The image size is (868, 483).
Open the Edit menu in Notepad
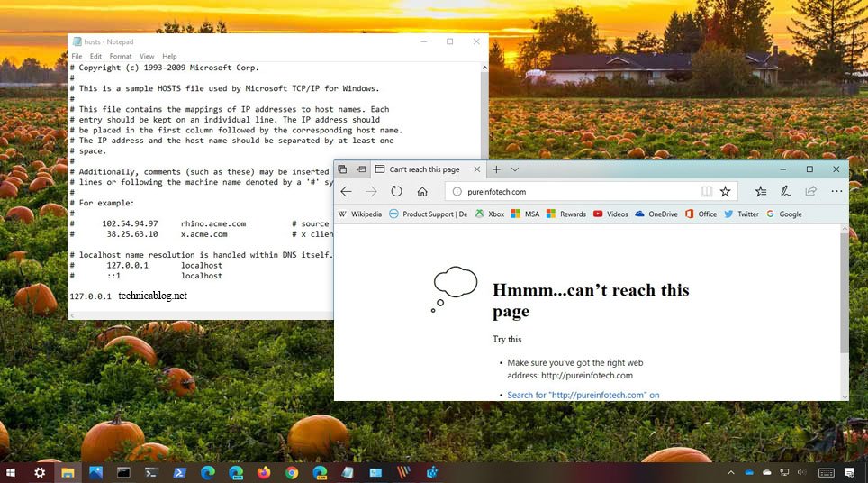click(x=95, y=56)
